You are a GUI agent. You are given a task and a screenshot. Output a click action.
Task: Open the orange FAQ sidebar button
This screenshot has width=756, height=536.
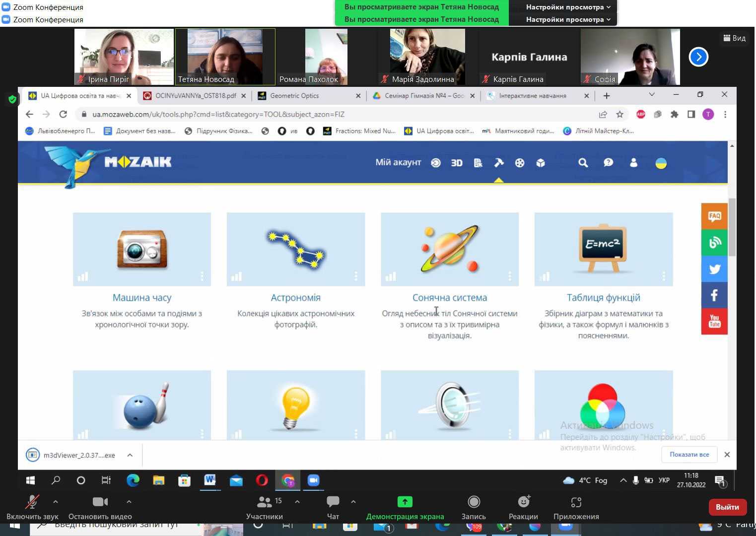click(714, 216)
